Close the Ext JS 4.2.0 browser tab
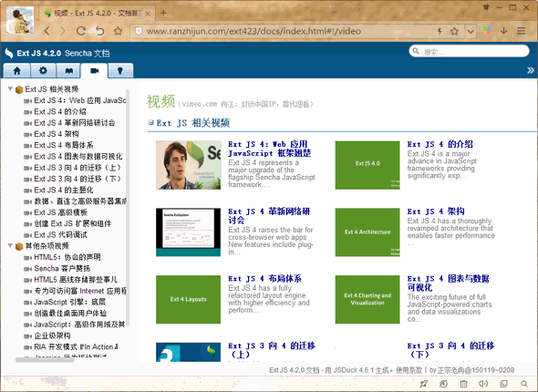This screenshot has width=538, height=392. pyautogui.click(x=148, y=14)
